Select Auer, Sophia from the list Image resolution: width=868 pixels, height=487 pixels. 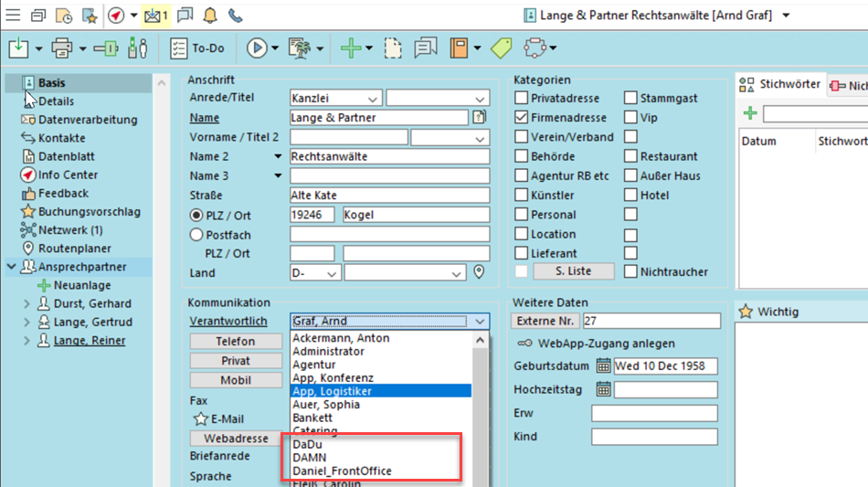click(326, 404)
